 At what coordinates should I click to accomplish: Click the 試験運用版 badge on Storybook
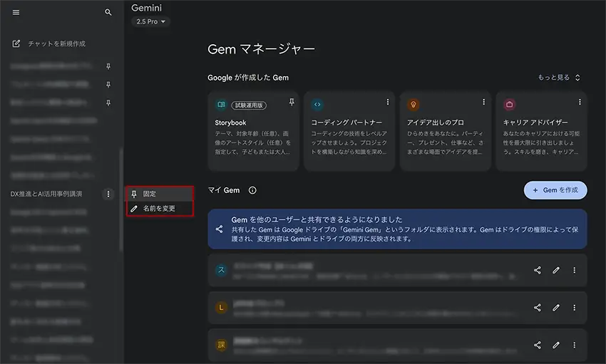(x=249, y=105)
